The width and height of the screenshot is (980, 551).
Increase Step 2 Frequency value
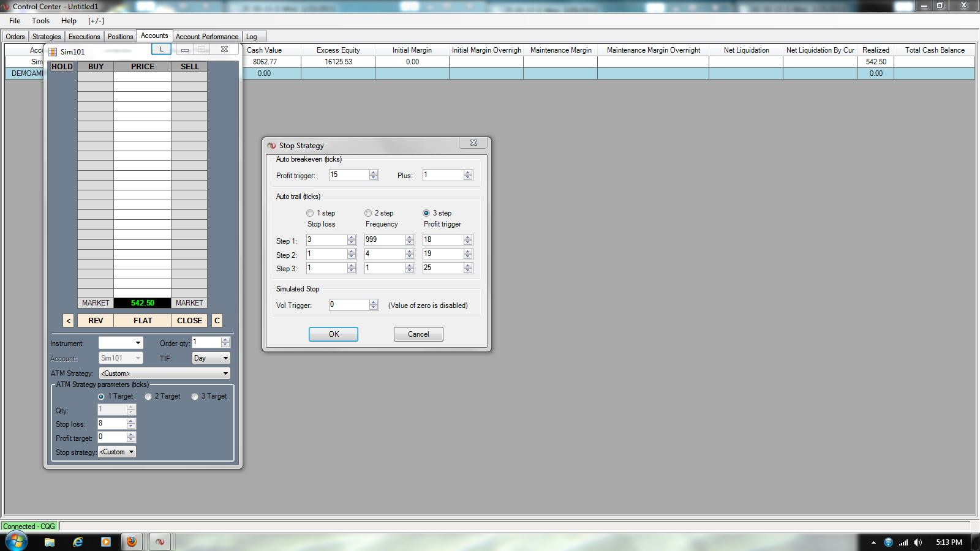[x=410, y=252]
